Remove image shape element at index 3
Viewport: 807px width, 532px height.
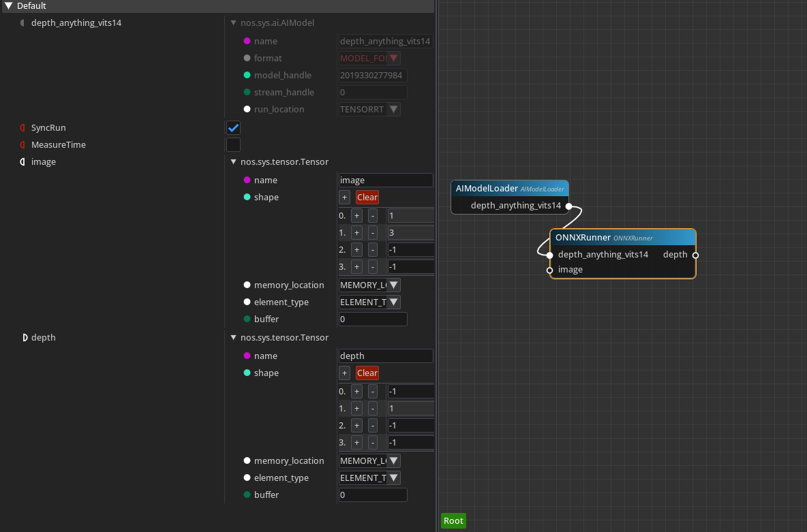click(373, 266)
